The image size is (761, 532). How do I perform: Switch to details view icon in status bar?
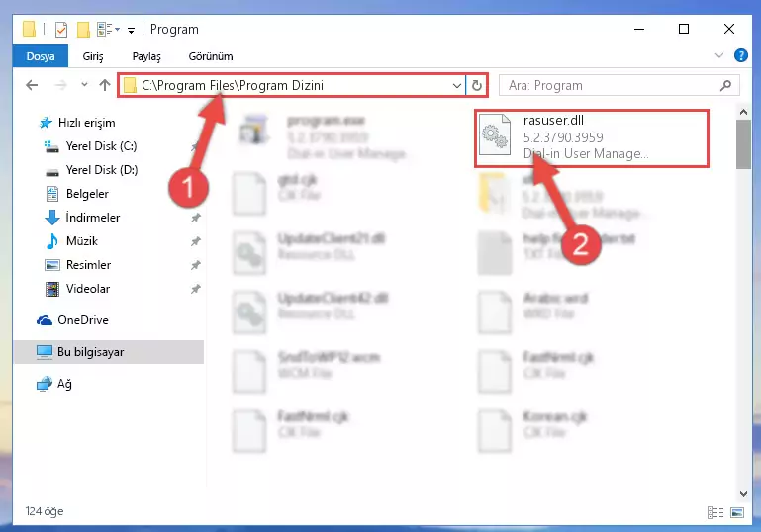point(715,512)
